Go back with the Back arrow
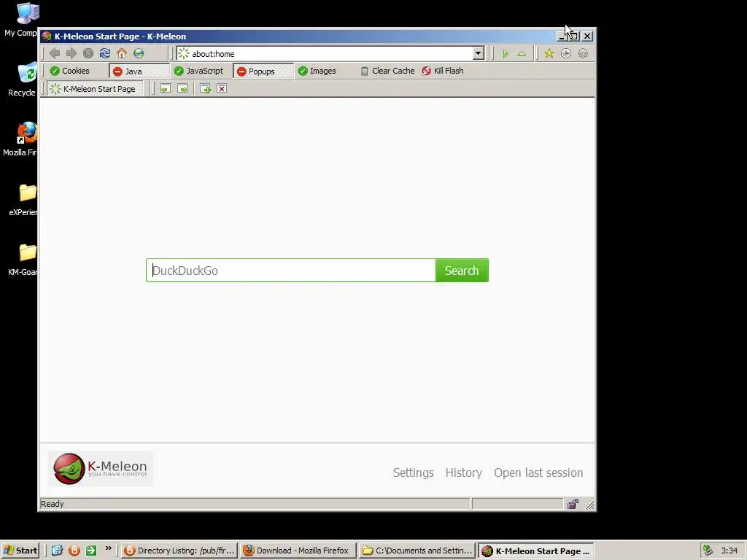The width and height of the screenshot is (747, 560). click(x=55, y=53)
